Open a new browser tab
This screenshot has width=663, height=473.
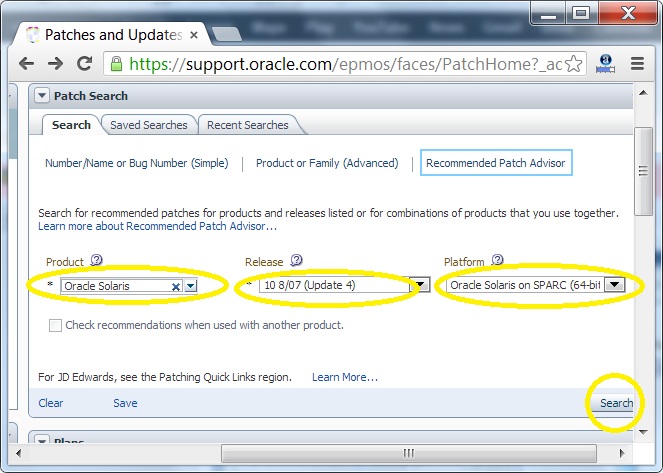click(227, 34)
